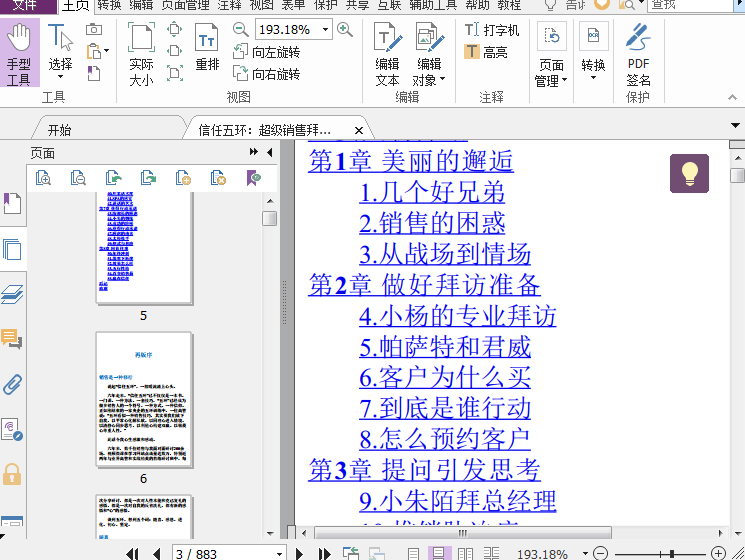Collapse the ribbon with the up chevron
This screenshot has height=560, width=745.
point(732,97)
